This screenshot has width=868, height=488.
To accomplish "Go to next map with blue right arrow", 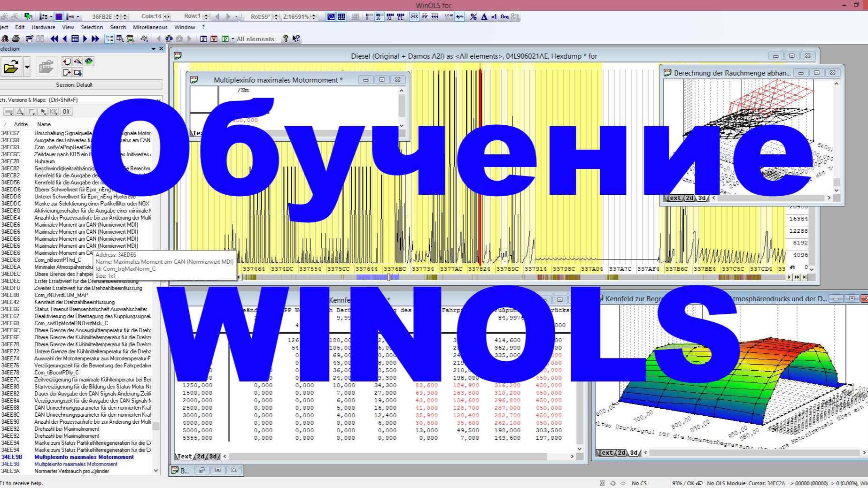I will pos(85,39).
